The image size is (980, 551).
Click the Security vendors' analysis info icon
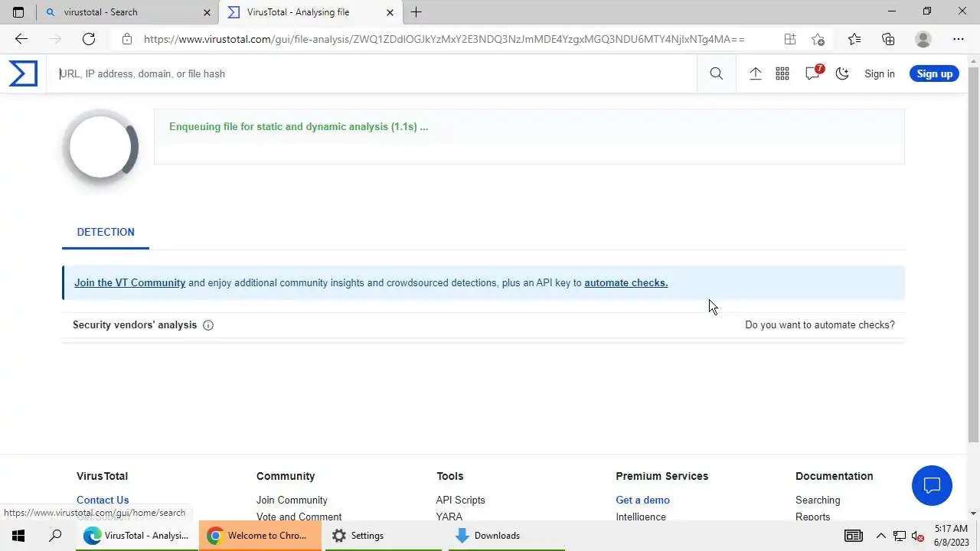point(208,325)
